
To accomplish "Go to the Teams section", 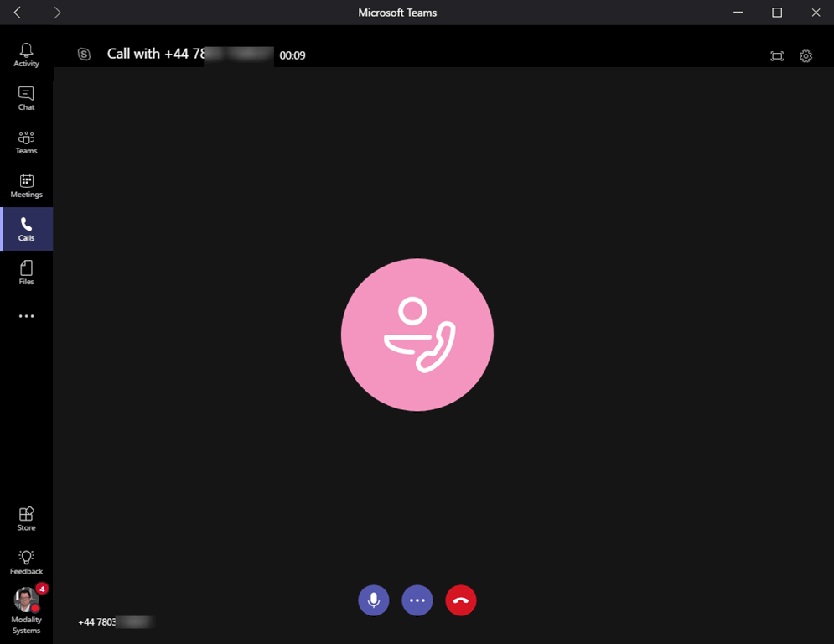I will coord(26,142).
